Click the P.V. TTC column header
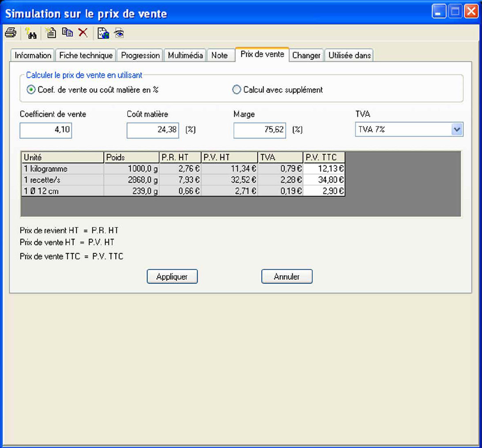 tap(324, 157)
